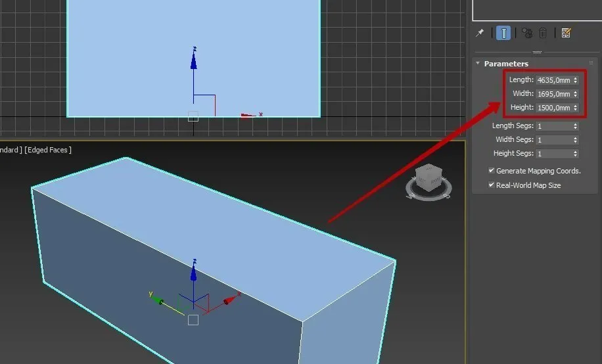This screenshot has height=364, width=602.
Task: Select the blue Z-axis arrow in perspective viewport
Action: [x=193, y=271]
